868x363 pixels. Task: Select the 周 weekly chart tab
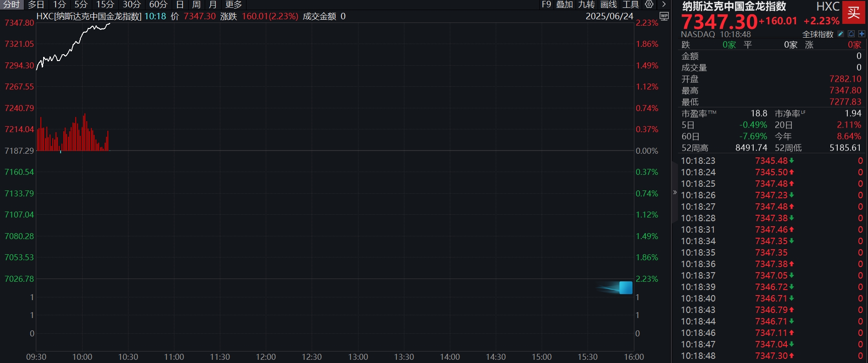click(x=196, y=5)
